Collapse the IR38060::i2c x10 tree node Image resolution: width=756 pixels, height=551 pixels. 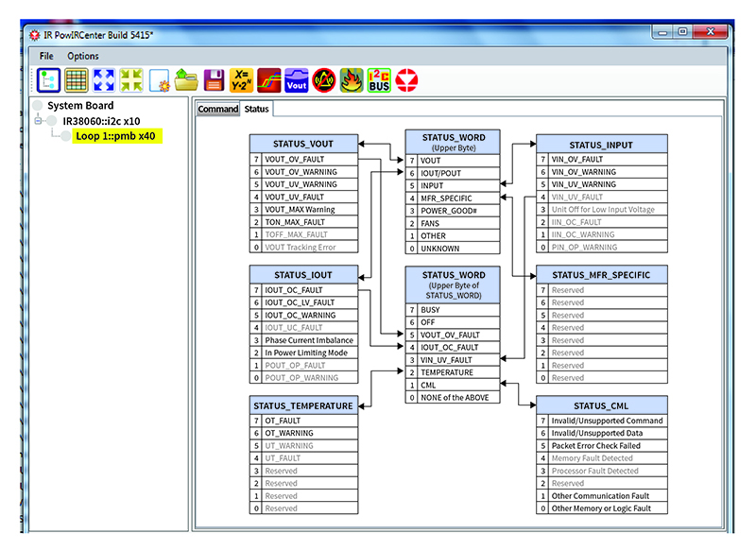pyautogui.click(x=38, y=121)
